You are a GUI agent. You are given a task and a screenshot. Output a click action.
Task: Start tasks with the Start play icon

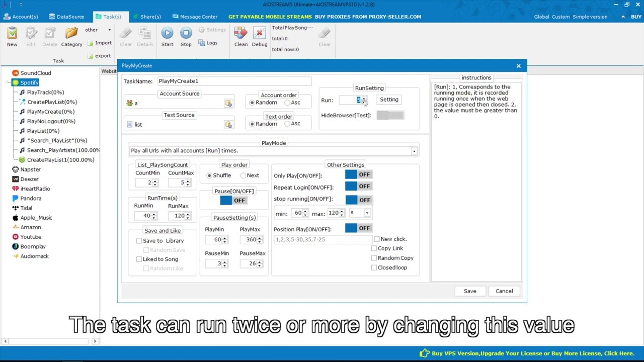point(167,33)
